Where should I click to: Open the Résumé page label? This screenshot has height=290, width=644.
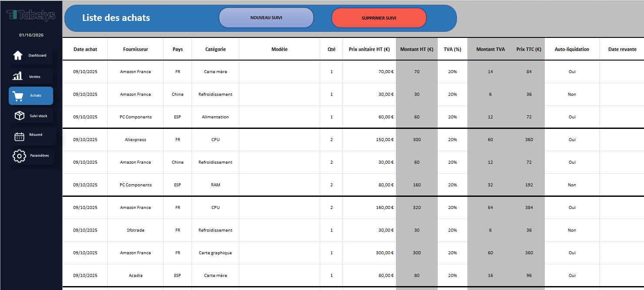(36, 135)
